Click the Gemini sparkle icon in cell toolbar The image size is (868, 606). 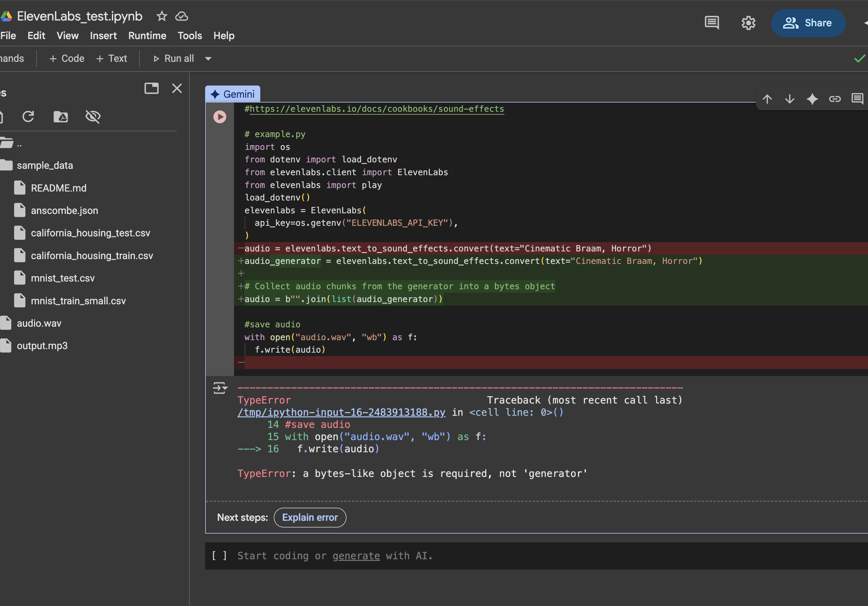[x=812, y=99]
